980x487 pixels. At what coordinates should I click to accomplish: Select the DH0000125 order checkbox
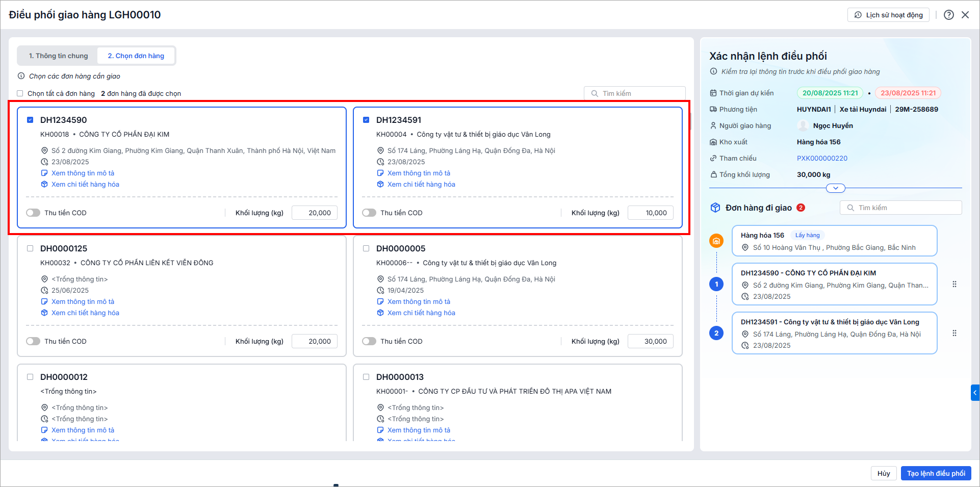(30, 248)
